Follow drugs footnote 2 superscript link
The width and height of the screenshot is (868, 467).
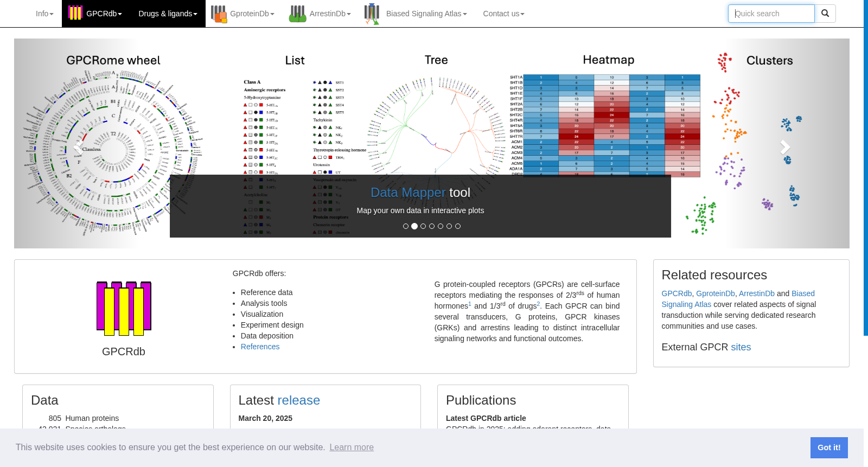[x=538, y=304]
